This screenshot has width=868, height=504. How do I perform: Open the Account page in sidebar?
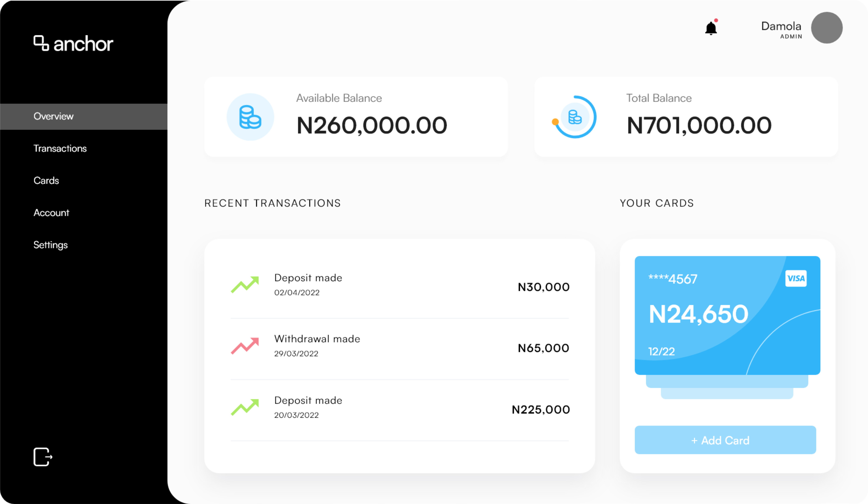click(51, 213)
